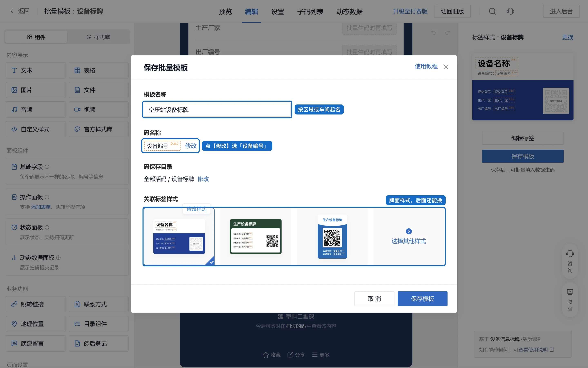Click 保存模板 button in the dialog
The width and height of the screenshot is (588, 368).
pos(422,299)
